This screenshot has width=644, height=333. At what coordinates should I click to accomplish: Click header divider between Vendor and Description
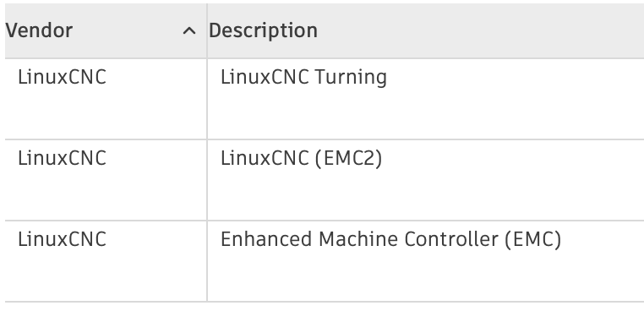pos(207,30)
